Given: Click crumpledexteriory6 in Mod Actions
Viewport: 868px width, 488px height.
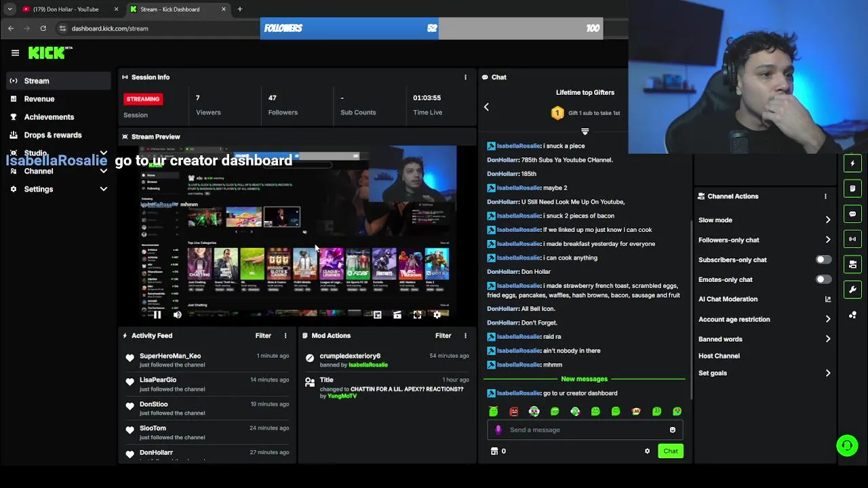Looking at the screenshot, I should 350,356.
